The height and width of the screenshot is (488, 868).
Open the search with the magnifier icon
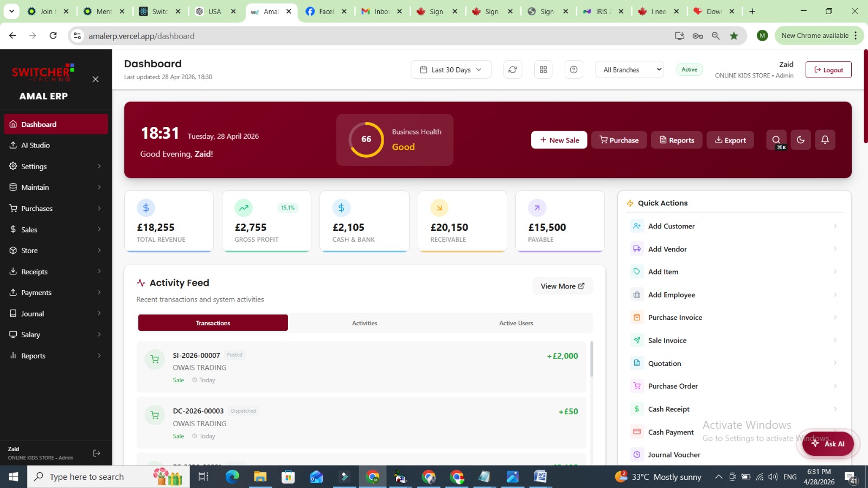coord(776,139)
